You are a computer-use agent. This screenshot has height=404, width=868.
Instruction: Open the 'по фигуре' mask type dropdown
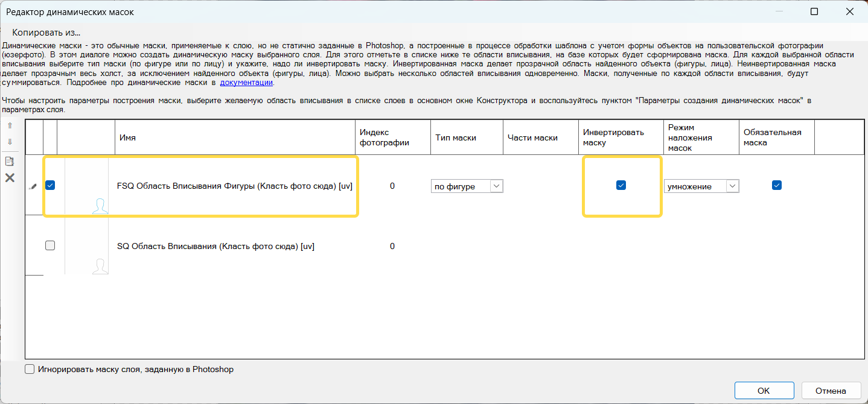point(467,186)
